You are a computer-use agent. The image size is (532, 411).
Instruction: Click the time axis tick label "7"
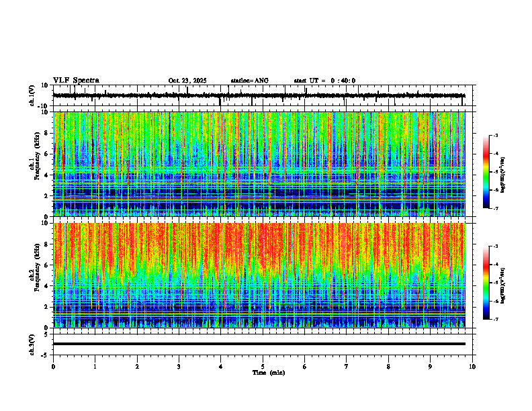coord(347,367)
